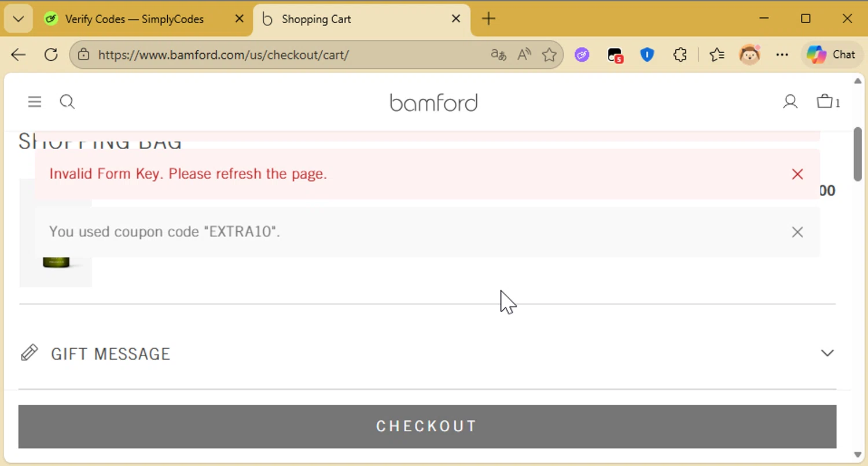Viewport: 868px width, 466px height.
Task: Click the Gift Message heading
Action: [x=111, y=354]
